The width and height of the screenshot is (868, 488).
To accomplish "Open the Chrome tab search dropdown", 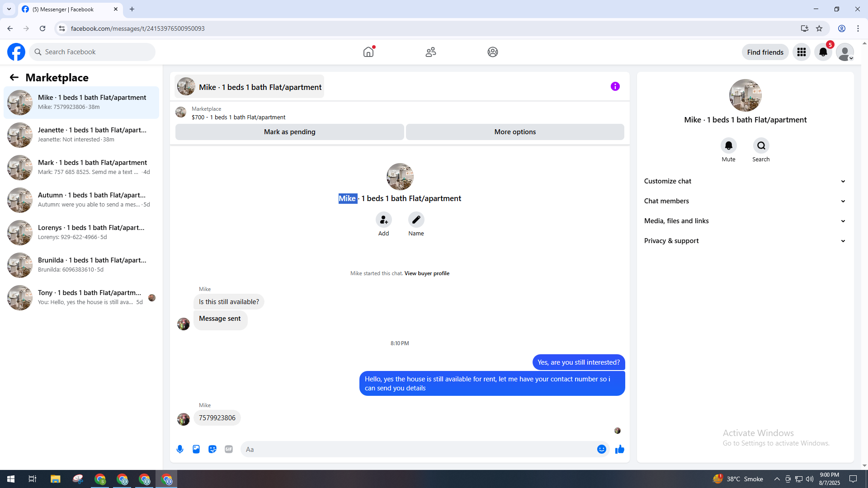I will click(9, 9).
